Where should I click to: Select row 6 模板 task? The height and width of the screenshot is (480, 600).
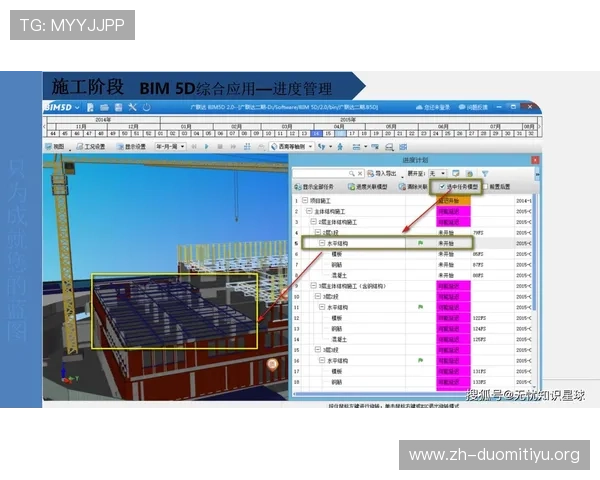point(337,254)
